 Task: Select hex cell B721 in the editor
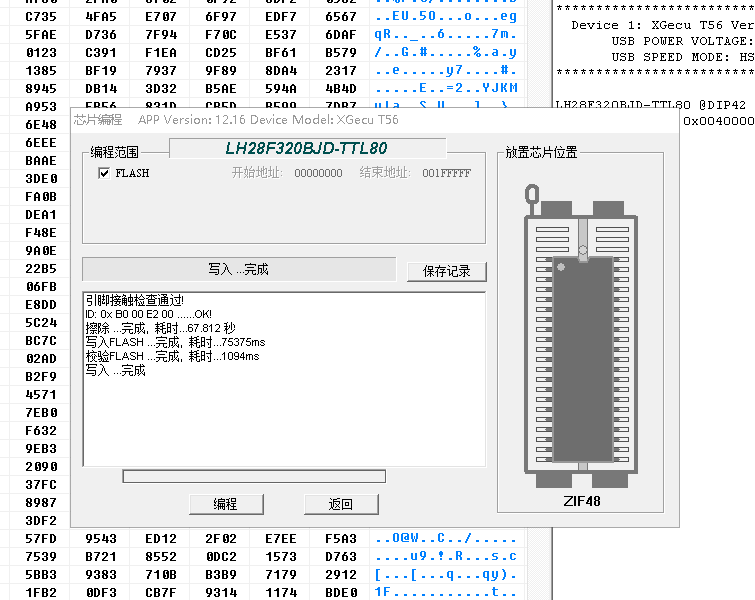tap(101, 556)
